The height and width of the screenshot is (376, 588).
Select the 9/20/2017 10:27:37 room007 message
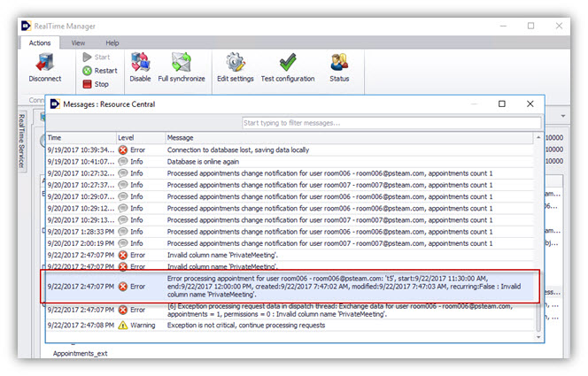click(x=329, y=185)
